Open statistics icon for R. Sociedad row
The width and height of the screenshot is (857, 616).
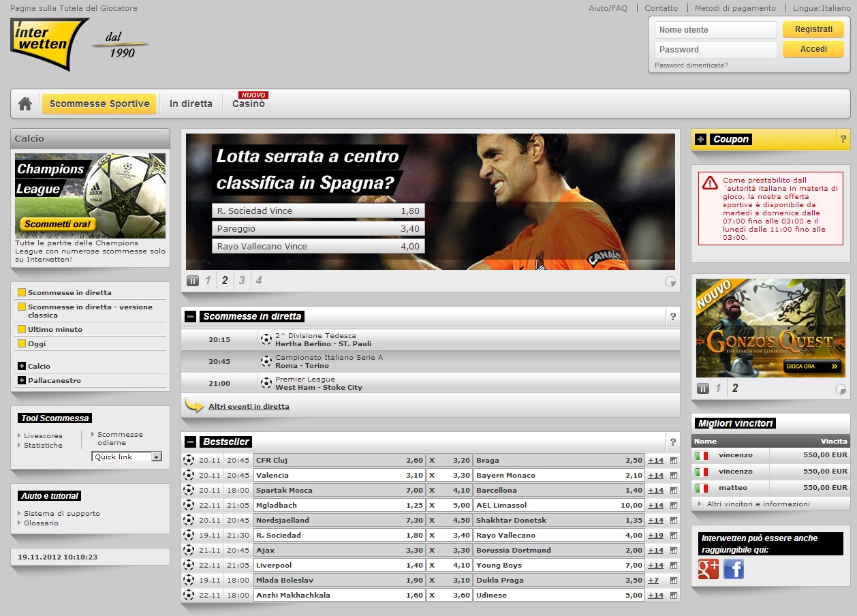coord(674,536)
